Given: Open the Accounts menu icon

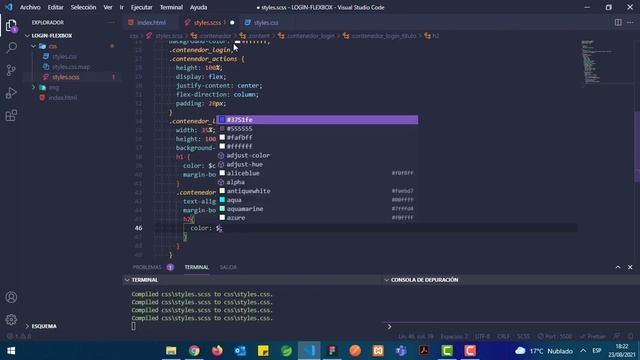Looking at the screenshot, I should click(x=11, y=297).
